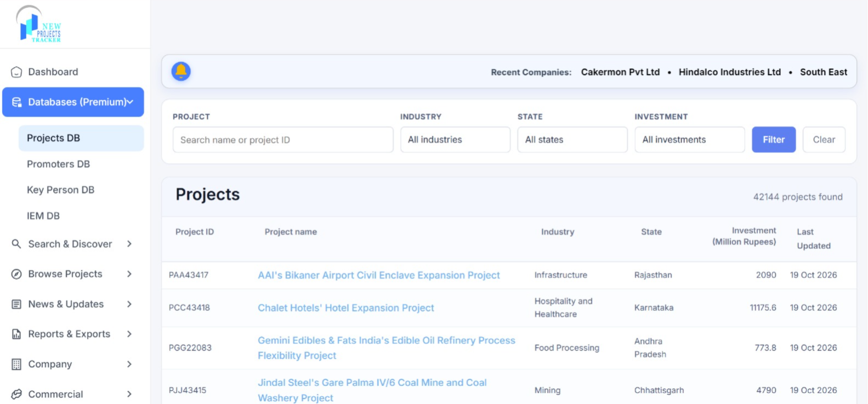
Task: Click the Search & Discover magnifier icon
Action: pos(16,244)
